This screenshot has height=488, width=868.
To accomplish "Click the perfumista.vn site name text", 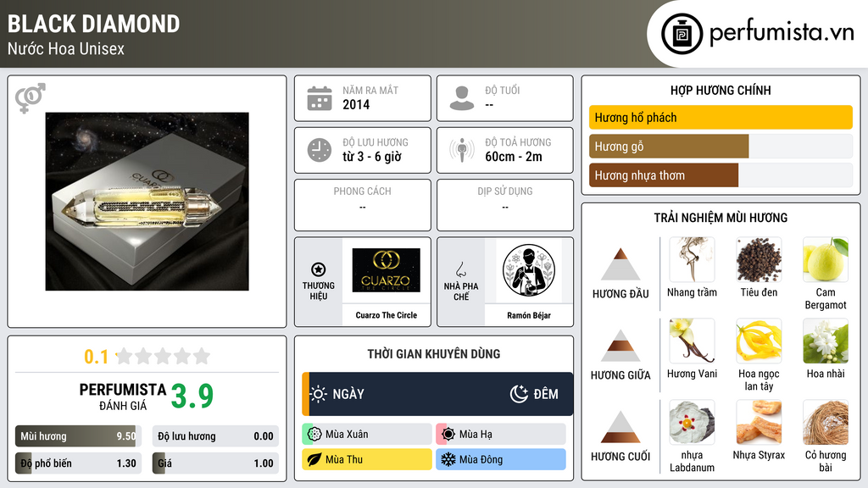I will tap(782, 33).
